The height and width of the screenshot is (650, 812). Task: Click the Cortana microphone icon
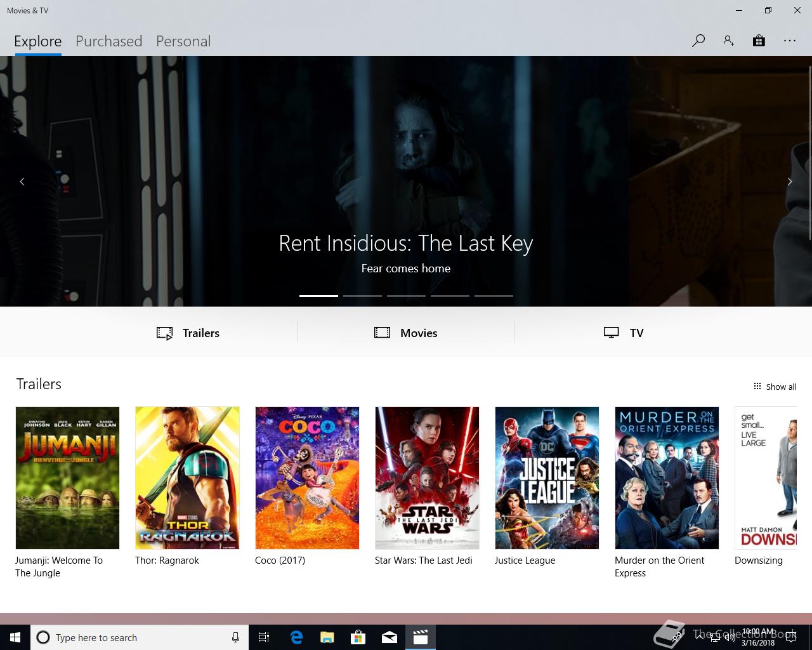click(x=235, y=637)
